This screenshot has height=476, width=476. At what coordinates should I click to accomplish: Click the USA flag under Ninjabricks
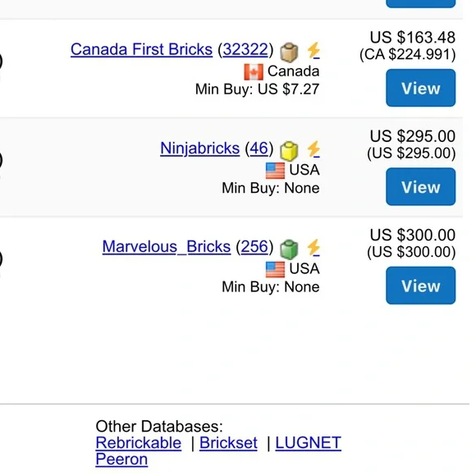pos(275,171)
